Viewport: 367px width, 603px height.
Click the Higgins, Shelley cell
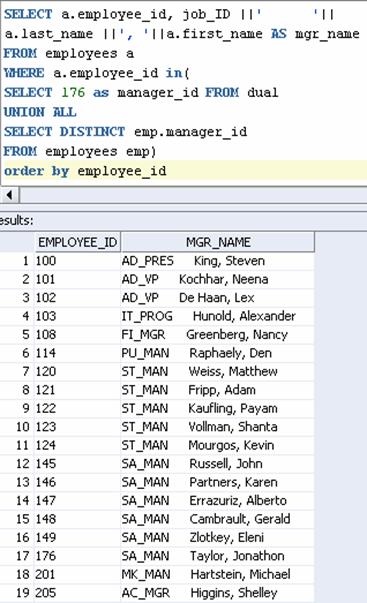(217, 593)
